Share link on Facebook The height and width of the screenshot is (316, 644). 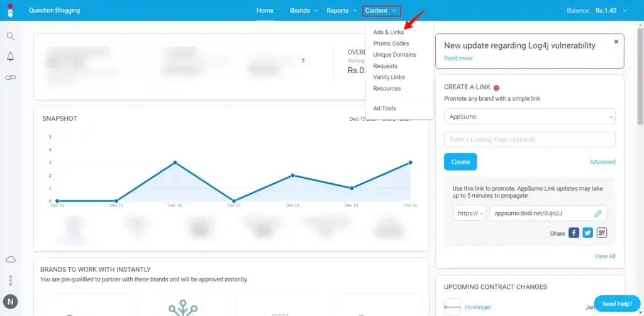pos(574,233)
